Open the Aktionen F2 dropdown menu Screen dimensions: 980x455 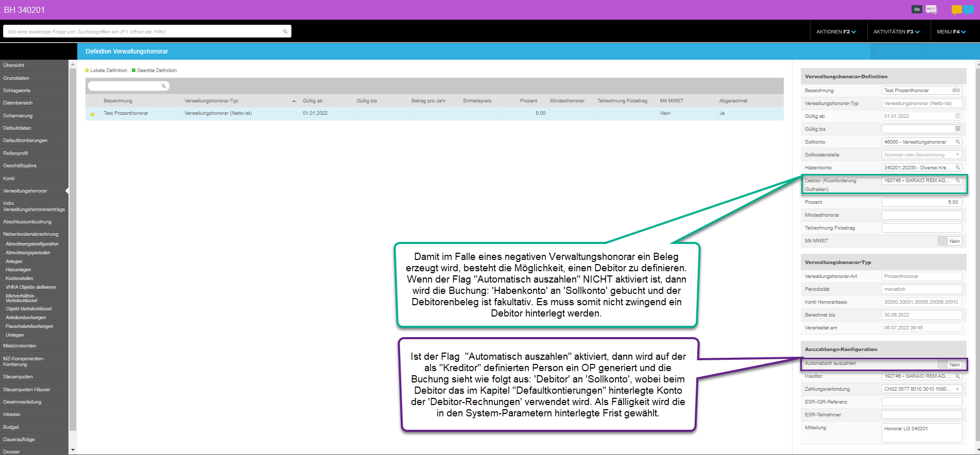(x=836, y=32)
